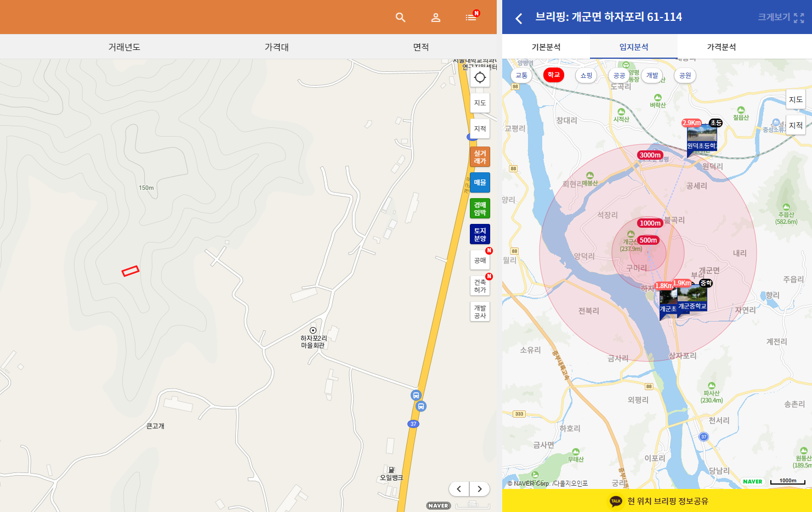Screen dimensions: 812x512
Task: Click the 오일뱅크 gas station icon
Action: pyautogui.click(x=391, y=470)
